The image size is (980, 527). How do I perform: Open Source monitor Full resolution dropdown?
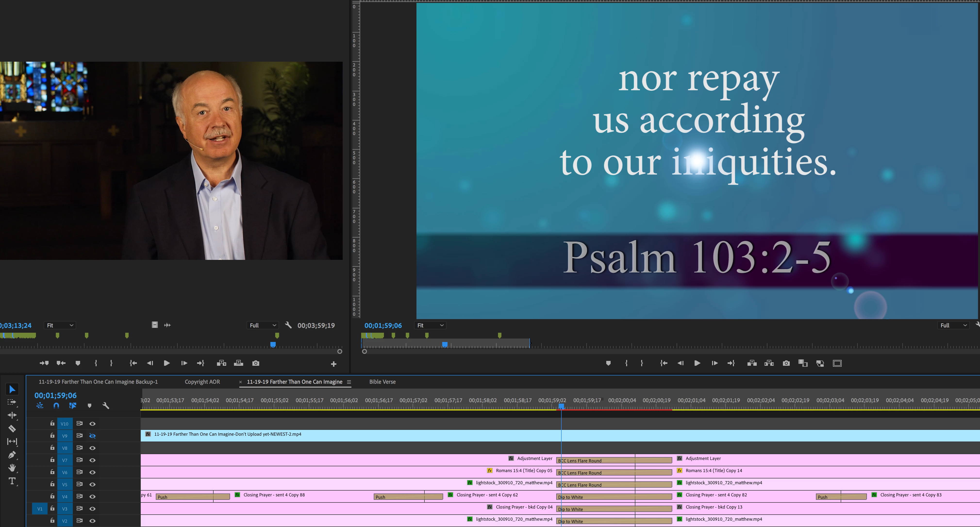click(263, 325)
